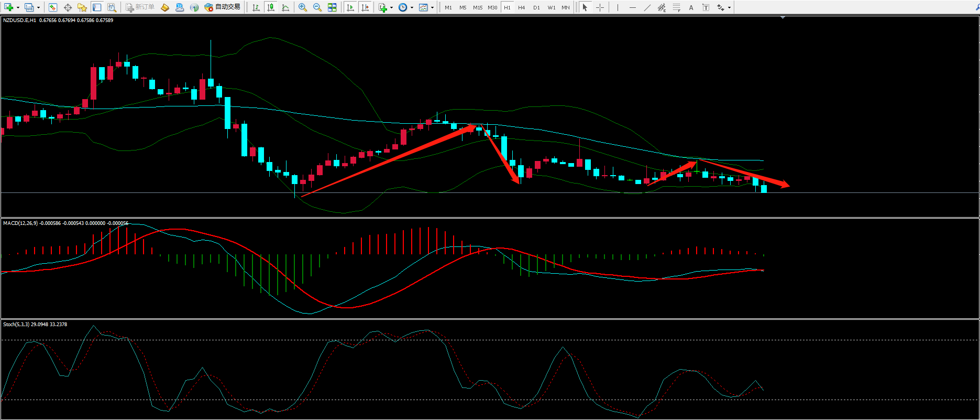Click the cloud virtual hosting icon

[x=180, y=7]
